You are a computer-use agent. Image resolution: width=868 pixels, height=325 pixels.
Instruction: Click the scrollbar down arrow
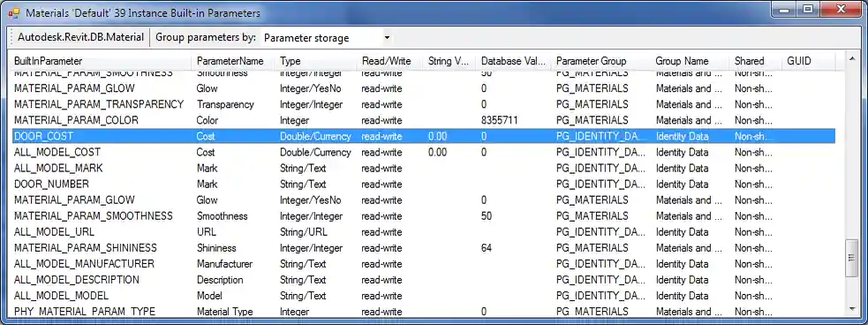tap(852, 308)
